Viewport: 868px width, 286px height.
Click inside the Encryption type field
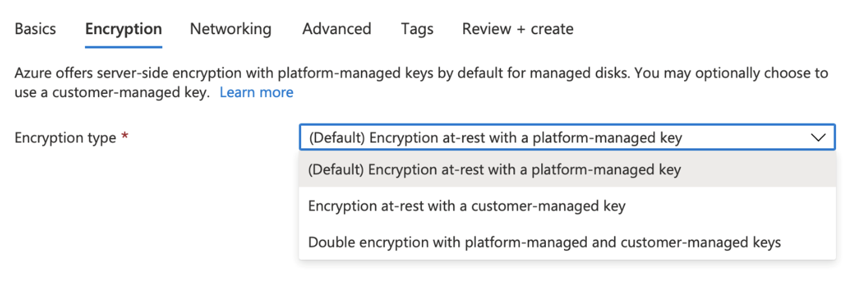pos(520,138)
